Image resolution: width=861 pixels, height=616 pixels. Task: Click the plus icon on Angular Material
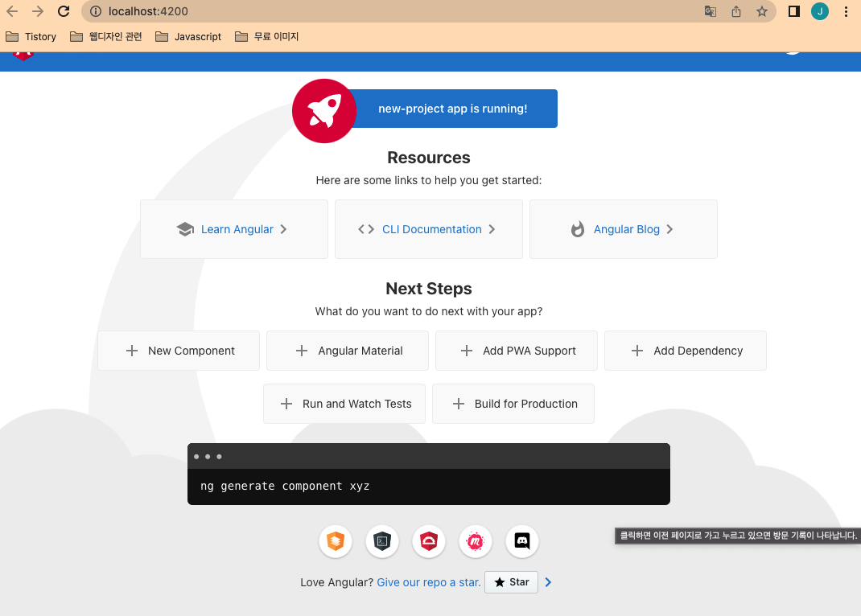[x=302, y=351]
